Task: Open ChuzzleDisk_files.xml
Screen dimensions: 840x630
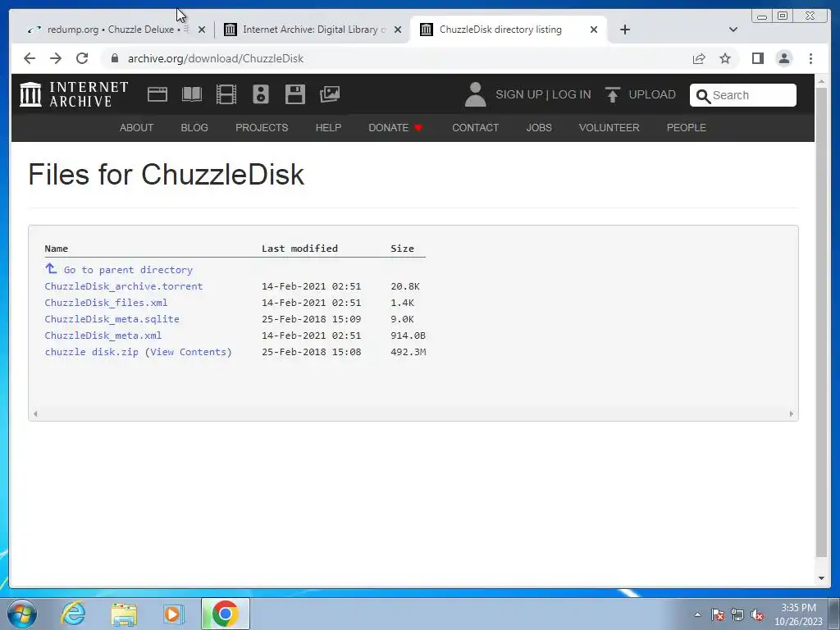Action: (x=106, y=303)
